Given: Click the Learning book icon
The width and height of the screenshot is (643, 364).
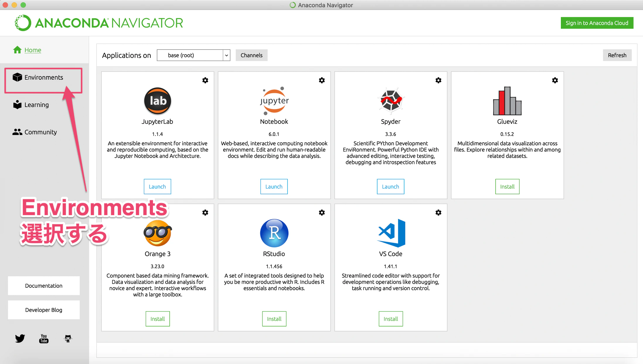Looking at the screenshot, I should pyautogui.click(x=17, y=105).
